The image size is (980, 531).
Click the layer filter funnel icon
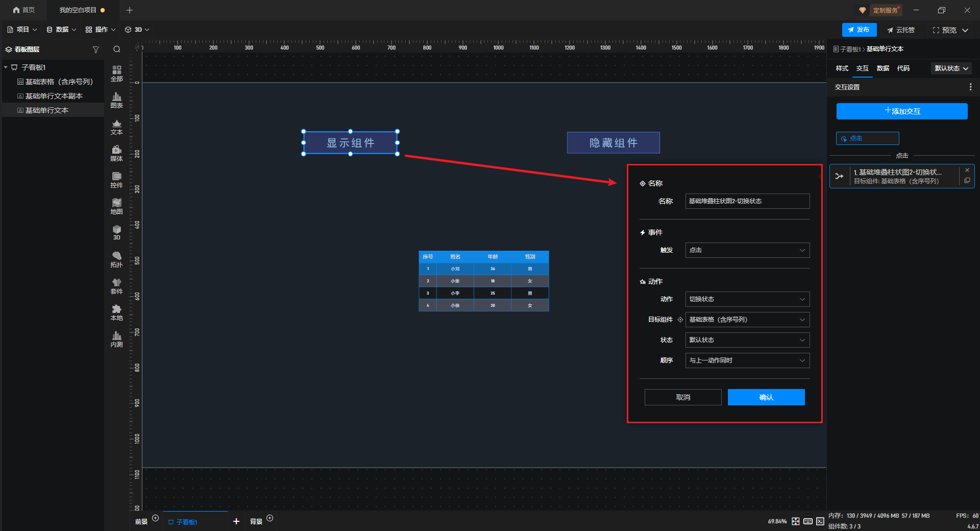pyautogui.click(x=95, y=50)
